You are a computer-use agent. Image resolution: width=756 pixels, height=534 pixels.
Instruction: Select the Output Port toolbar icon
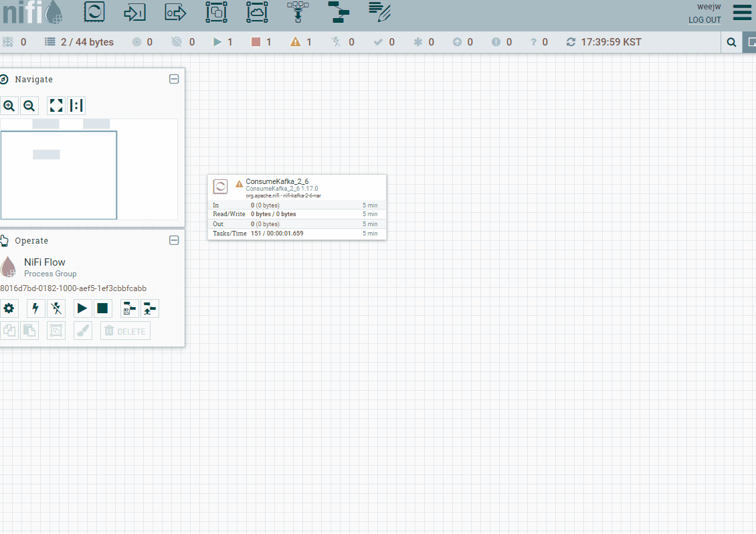click(175, 12)
